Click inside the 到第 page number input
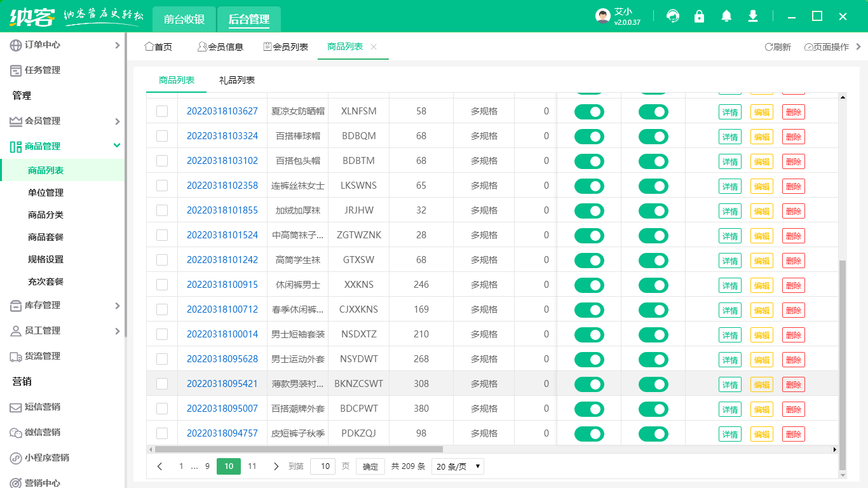 pyautogui.click(x=323, y=466)
